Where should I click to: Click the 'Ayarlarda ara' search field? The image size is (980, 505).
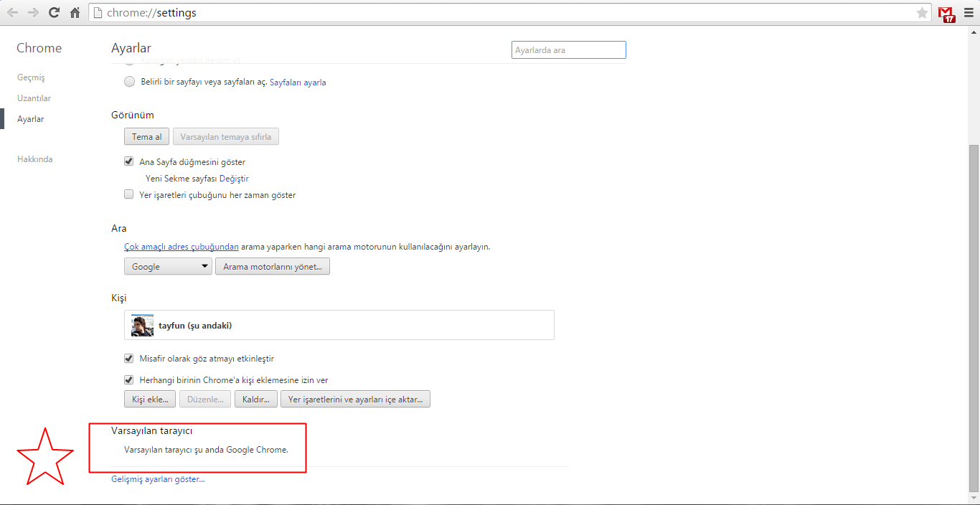tap(569, 50)
